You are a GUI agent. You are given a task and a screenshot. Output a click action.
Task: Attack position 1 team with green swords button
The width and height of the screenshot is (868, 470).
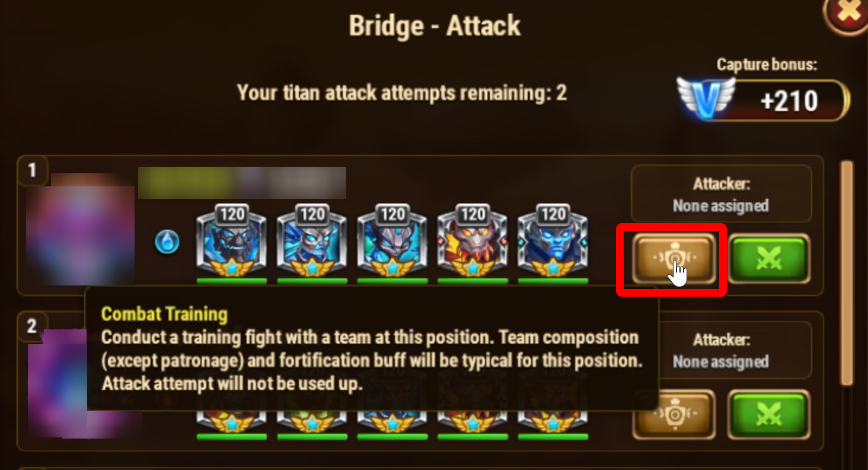(x=769, y=259)
